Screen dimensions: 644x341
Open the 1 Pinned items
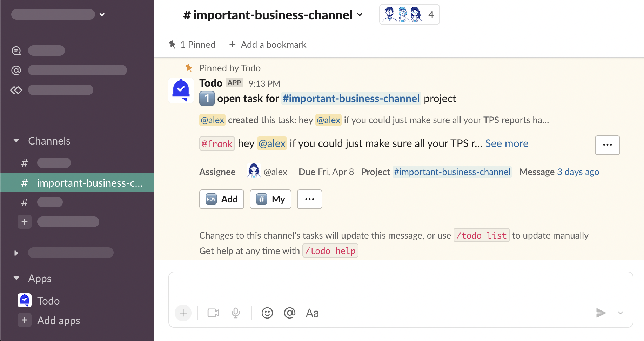point(192,45)
